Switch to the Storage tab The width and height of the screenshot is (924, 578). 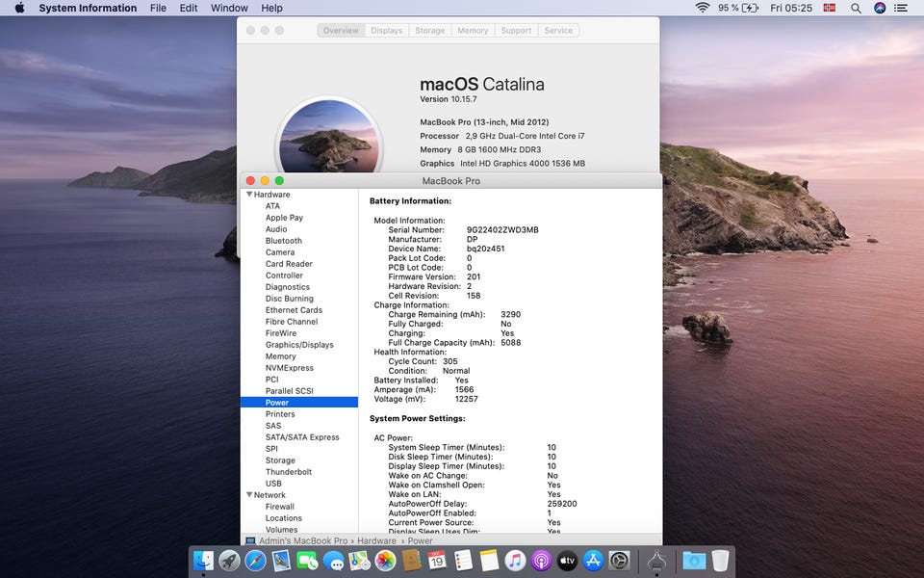click(429, 31)
